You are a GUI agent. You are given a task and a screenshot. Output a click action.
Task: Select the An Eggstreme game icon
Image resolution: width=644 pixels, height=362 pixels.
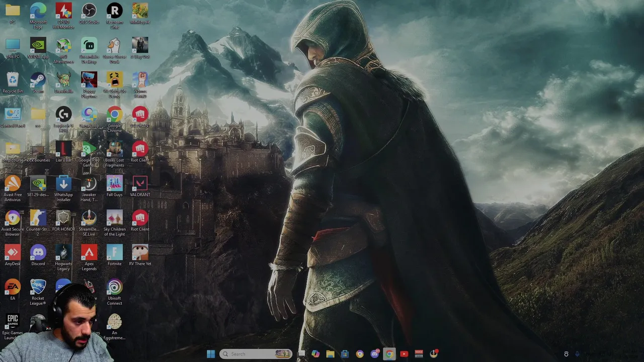tap(114, 327)
